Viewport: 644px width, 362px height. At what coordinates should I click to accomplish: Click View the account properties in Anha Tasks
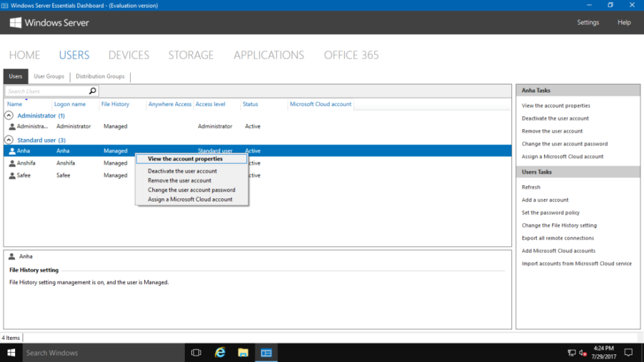pos(556,106)
